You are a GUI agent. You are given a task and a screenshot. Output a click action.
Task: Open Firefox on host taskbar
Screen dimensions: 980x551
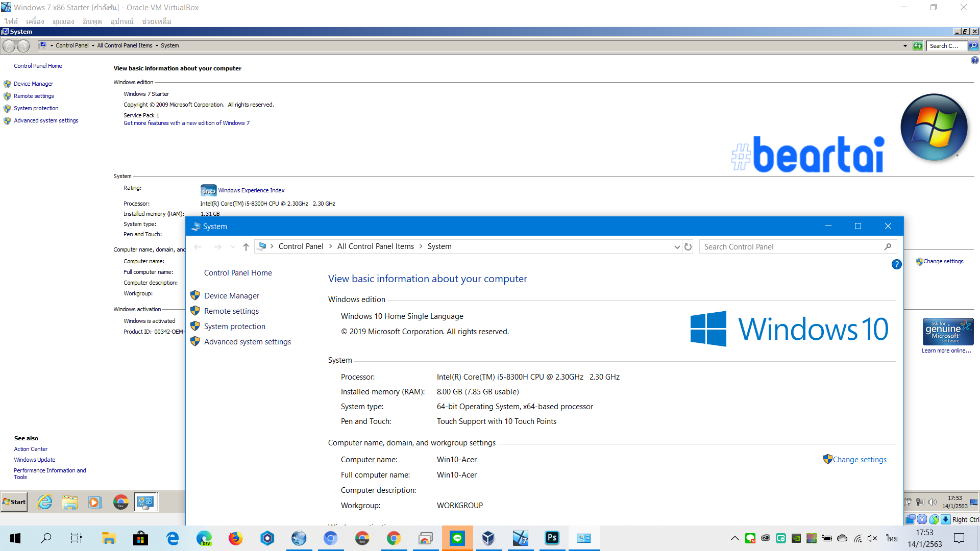coord(235,538)
